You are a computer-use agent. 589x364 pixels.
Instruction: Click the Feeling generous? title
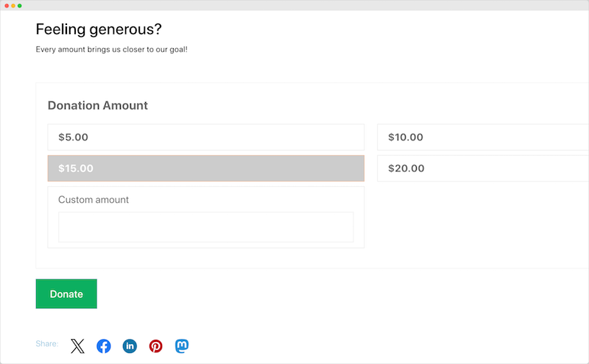(99, 29)
